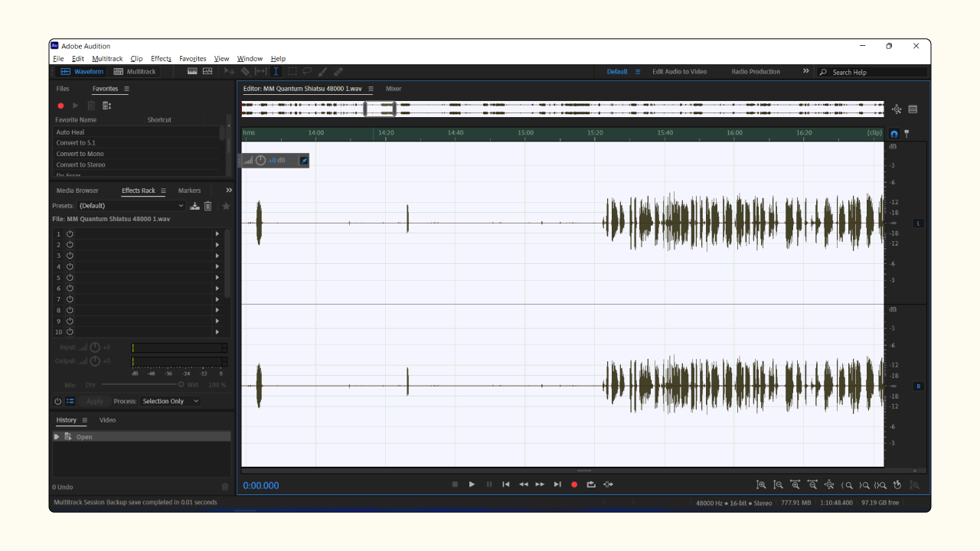980x551 pixels.
Task: Select the Spot Healing Brush tool
Action: (x=338, y=71)
